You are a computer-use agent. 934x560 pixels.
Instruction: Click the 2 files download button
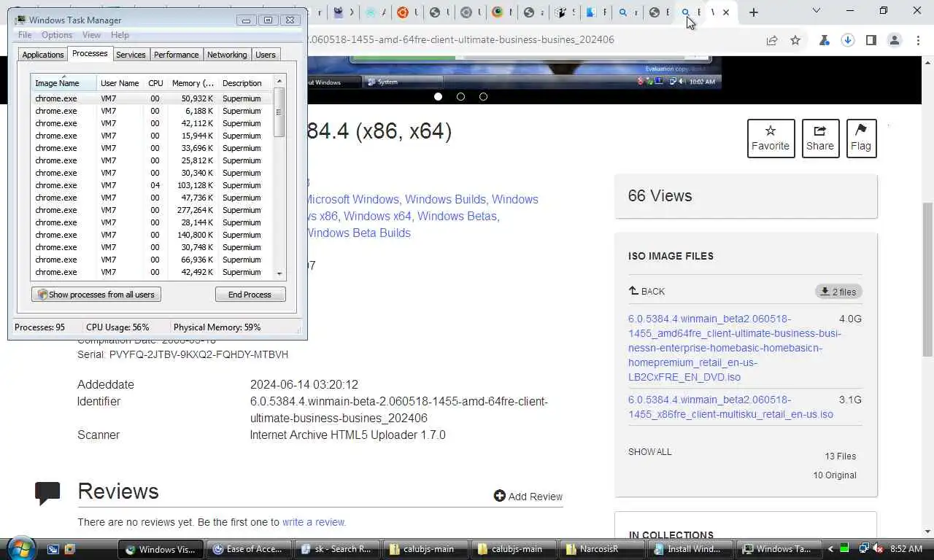838,292
